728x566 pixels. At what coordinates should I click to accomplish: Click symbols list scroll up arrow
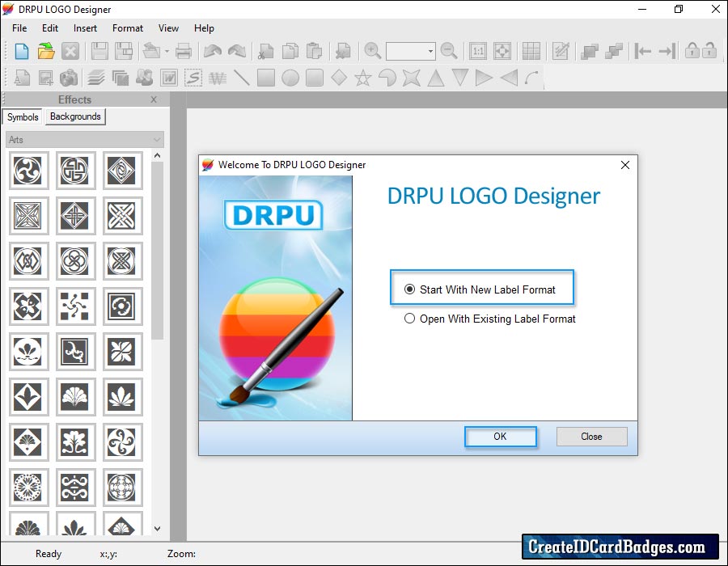click(158, 156)
